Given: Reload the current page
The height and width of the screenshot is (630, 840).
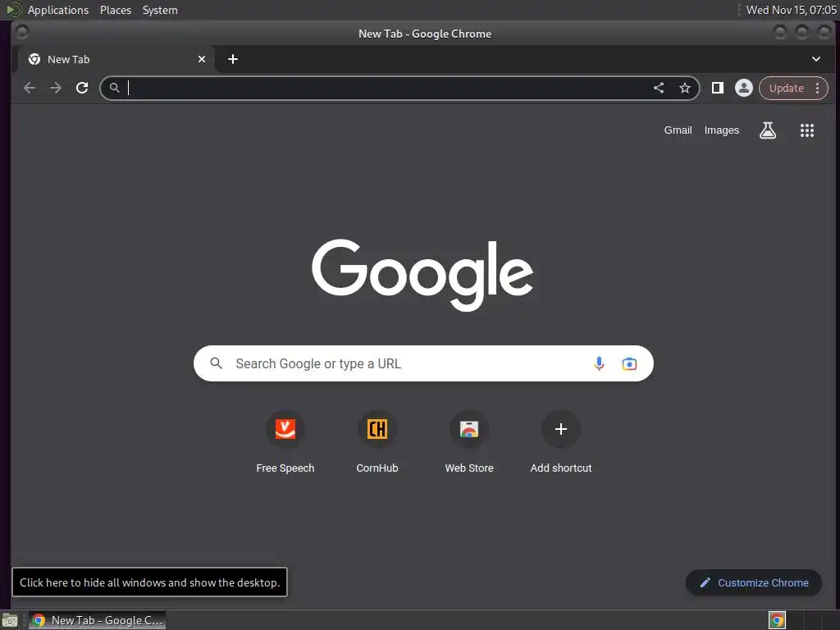Looking at the screenshot, I should pos(82,88).
